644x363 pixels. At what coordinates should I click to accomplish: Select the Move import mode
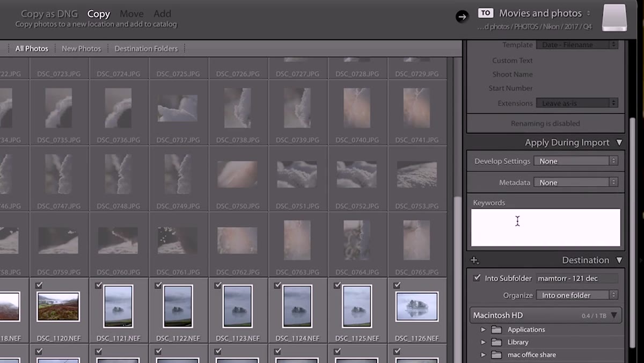point(131,14)
